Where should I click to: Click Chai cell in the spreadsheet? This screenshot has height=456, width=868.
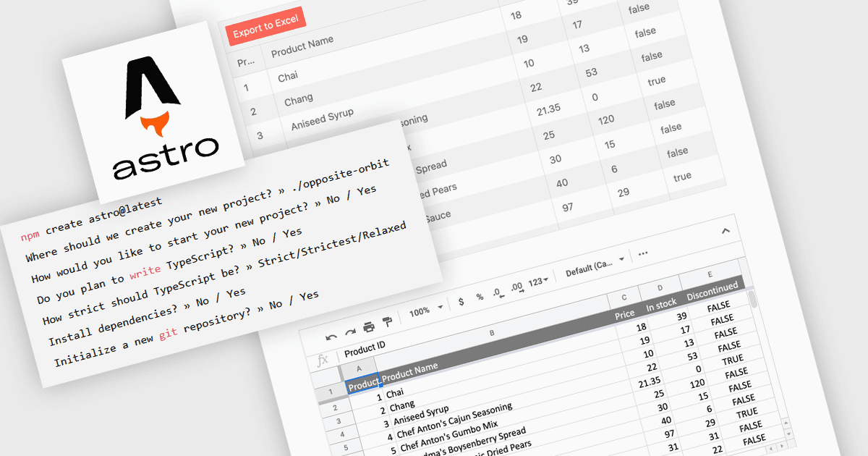395,392
